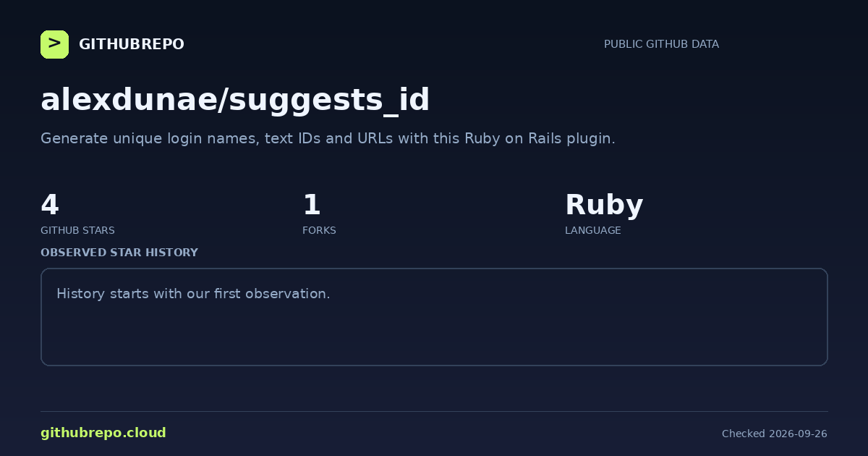Click inside the star history panel

coord(434,317)
